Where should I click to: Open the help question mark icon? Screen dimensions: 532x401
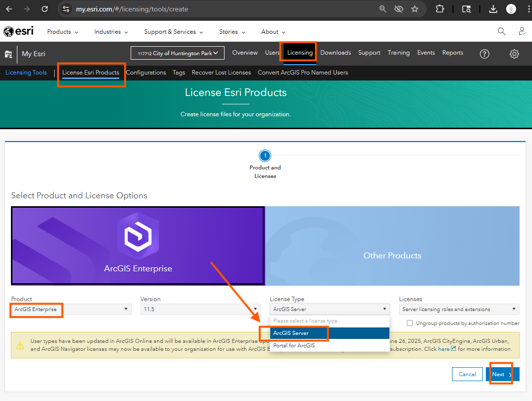[x=484, y=54]
